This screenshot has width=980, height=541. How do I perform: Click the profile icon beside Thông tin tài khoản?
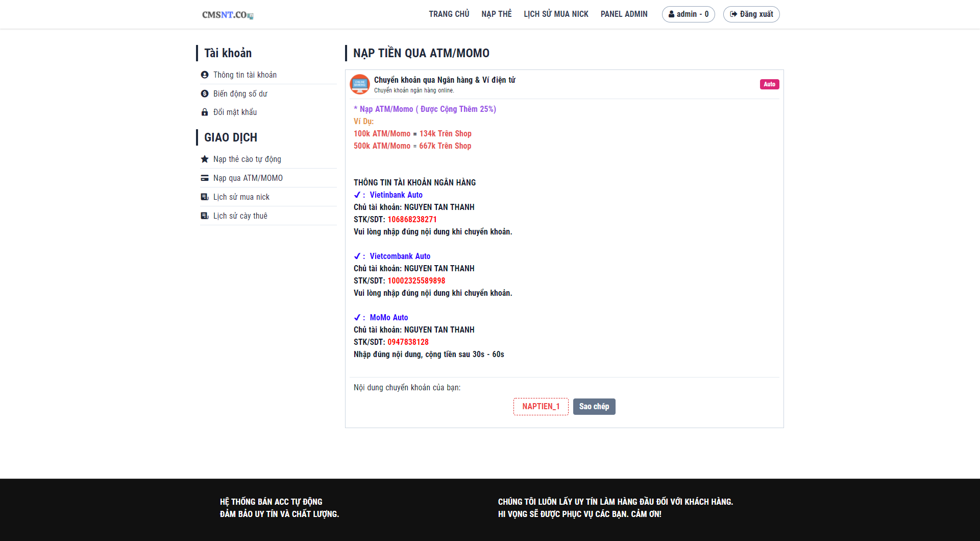coord(205,75)
